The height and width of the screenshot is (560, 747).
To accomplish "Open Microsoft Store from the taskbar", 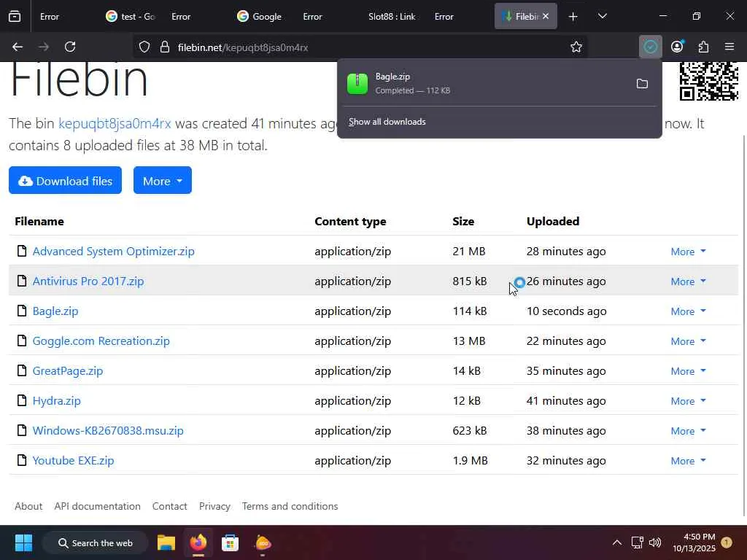I will point(230,542).
